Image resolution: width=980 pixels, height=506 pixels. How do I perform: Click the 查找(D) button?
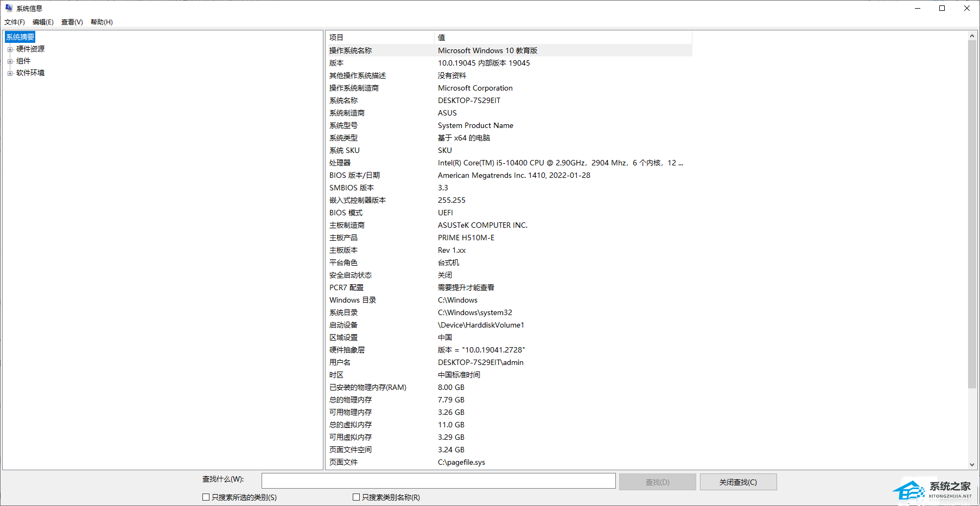point(657,482)
